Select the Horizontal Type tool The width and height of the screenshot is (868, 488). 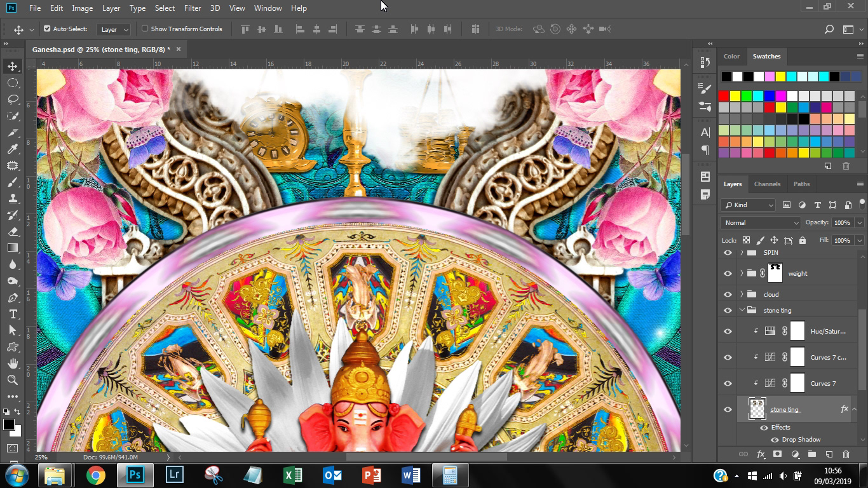12,315
